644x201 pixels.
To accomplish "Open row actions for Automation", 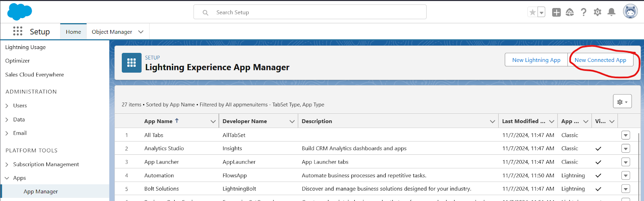I will coord(625,176).
